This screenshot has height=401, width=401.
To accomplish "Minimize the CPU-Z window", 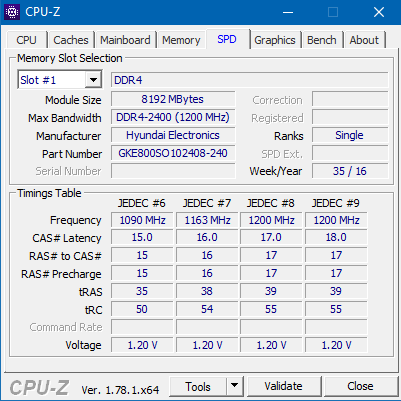I will point(288,12).
